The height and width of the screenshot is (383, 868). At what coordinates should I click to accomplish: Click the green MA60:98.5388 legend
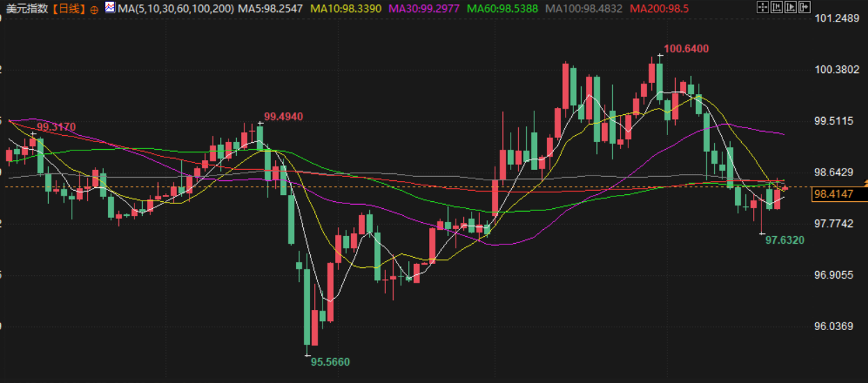pyautogui.click(x=502, y=8)
